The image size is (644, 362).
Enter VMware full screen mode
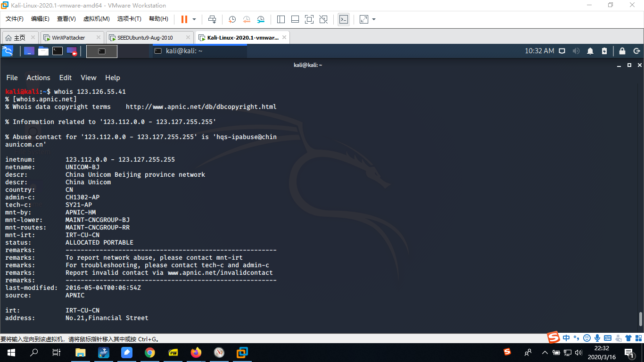pos(309,19)
